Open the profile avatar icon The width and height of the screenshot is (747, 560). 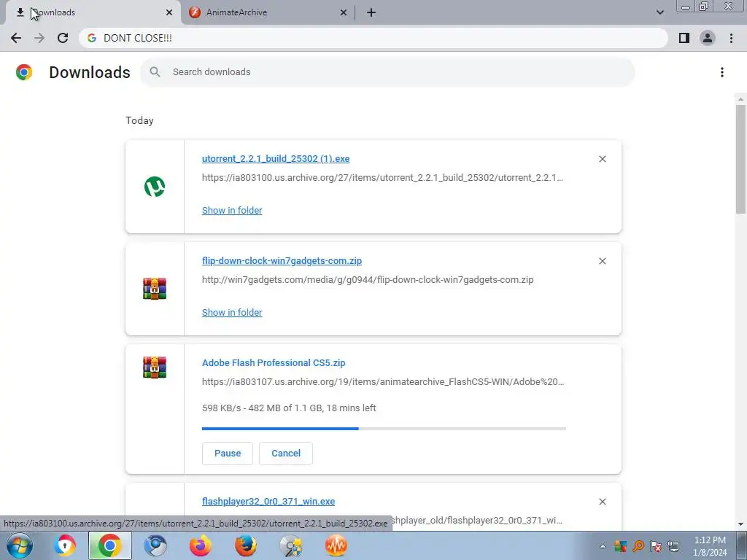click(708, 38)
